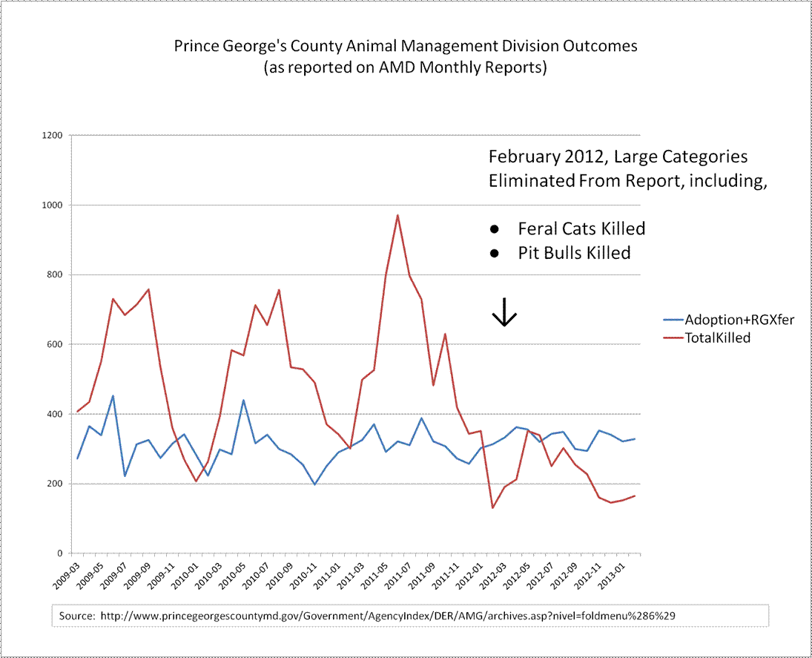Click the red line's lowest dip in 2012-01
The image size is (812, 658).
coord(492,507)
